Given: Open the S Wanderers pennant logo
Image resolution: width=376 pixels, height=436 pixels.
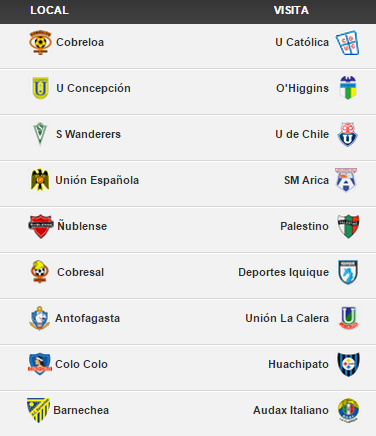Looking at the screenshot, I should pyautogui.click(x=40, y=134).
